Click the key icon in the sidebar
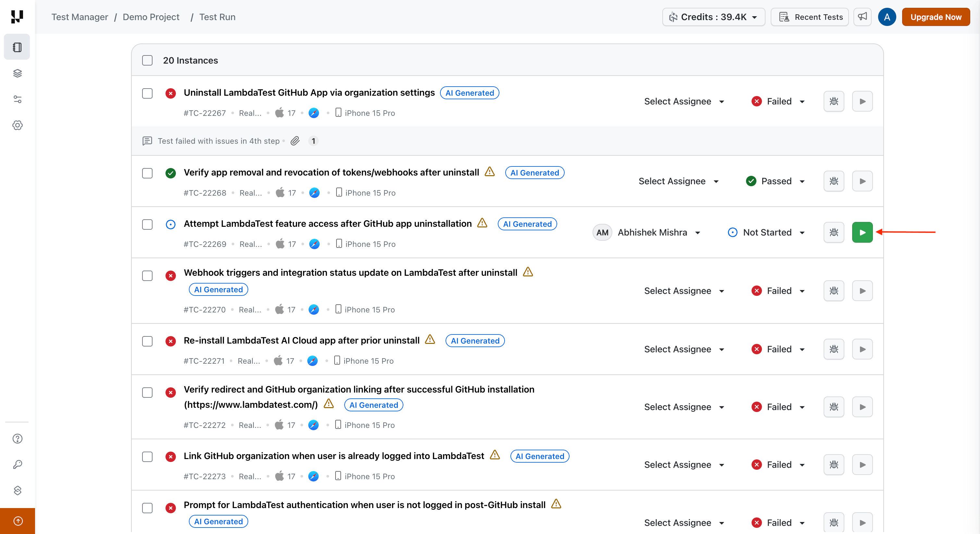The height and width of the screenshot is (534, 980). point(17,464)
